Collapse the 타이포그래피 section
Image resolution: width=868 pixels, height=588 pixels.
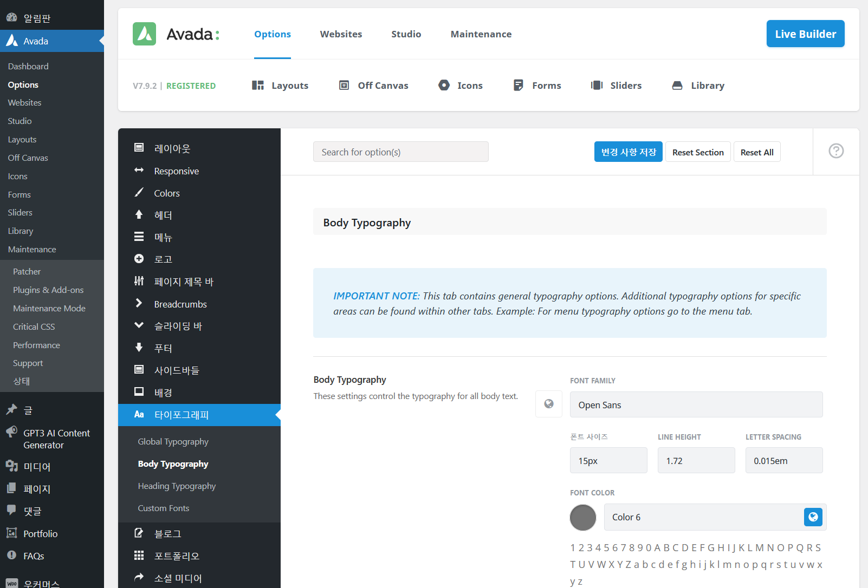[x=199, y=415]
